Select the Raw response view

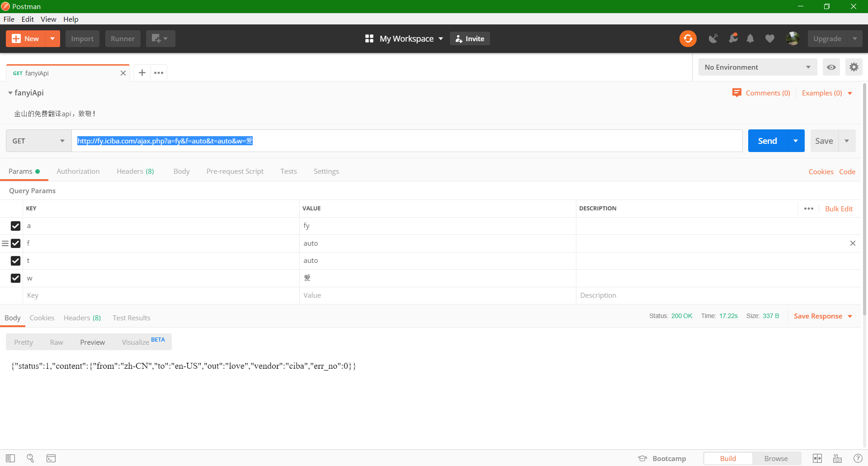pyautogui.click(x=57, y=342)
